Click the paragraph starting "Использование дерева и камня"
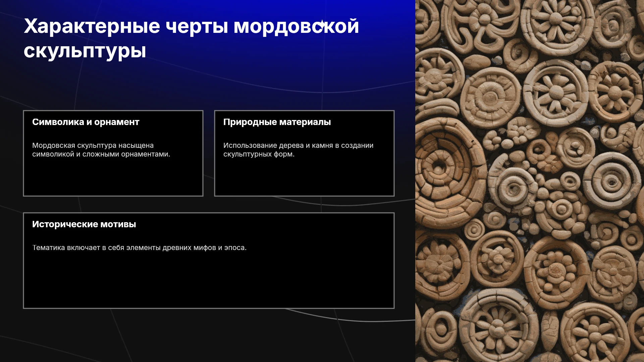The width and height of the screenshot is (644, 362). (298, 150)
